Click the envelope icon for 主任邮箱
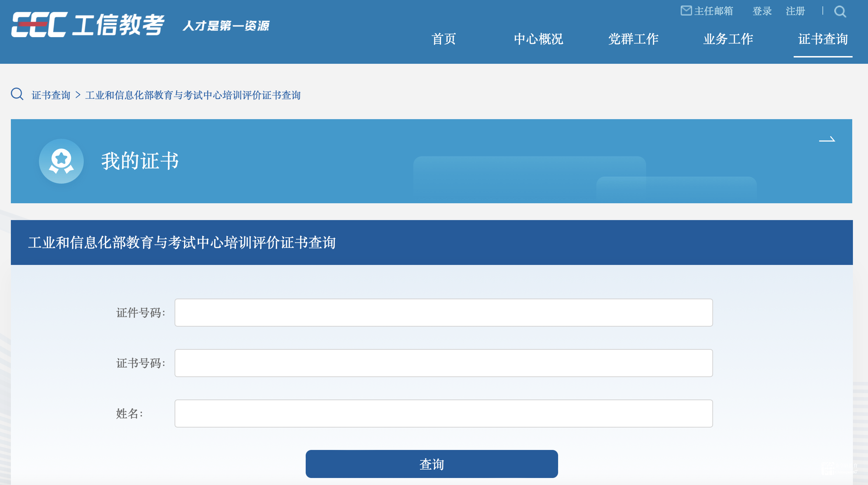Screen dimensions: 868x485 pyautogui.click(x=686, y=11)
